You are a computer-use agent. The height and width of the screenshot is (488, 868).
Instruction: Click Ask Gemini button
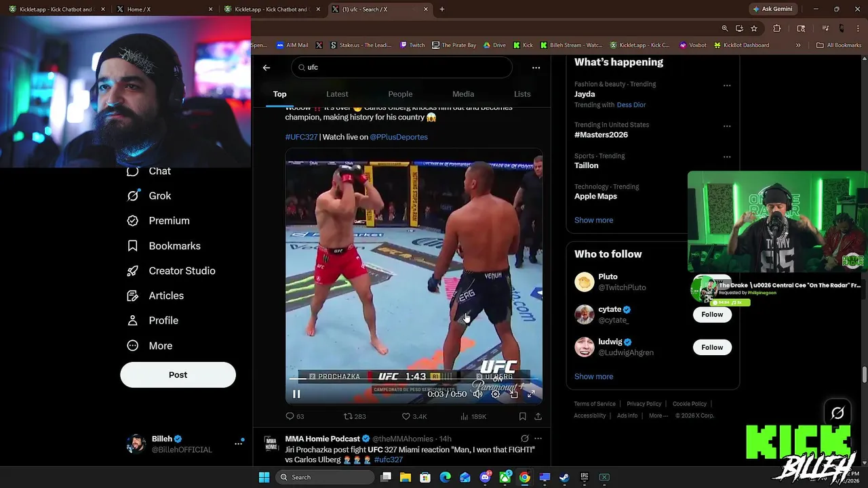[772, 9]
